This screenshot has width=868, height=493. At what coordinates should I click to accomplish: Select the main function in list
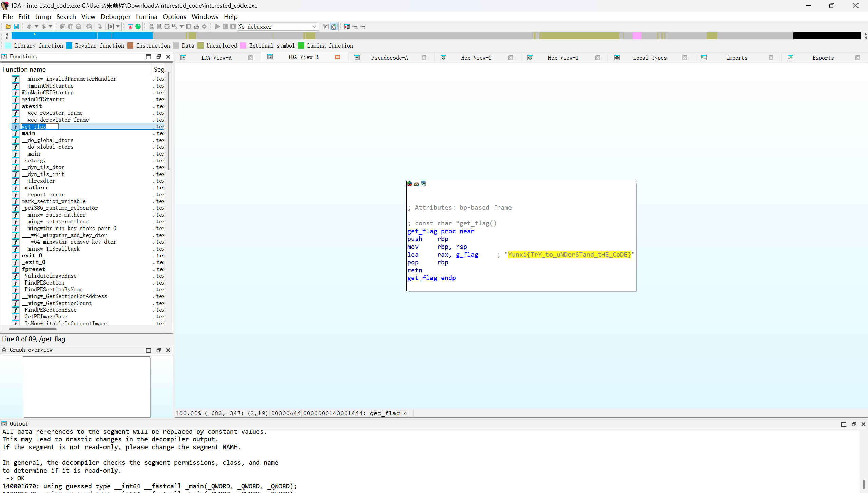click(28, 133)
